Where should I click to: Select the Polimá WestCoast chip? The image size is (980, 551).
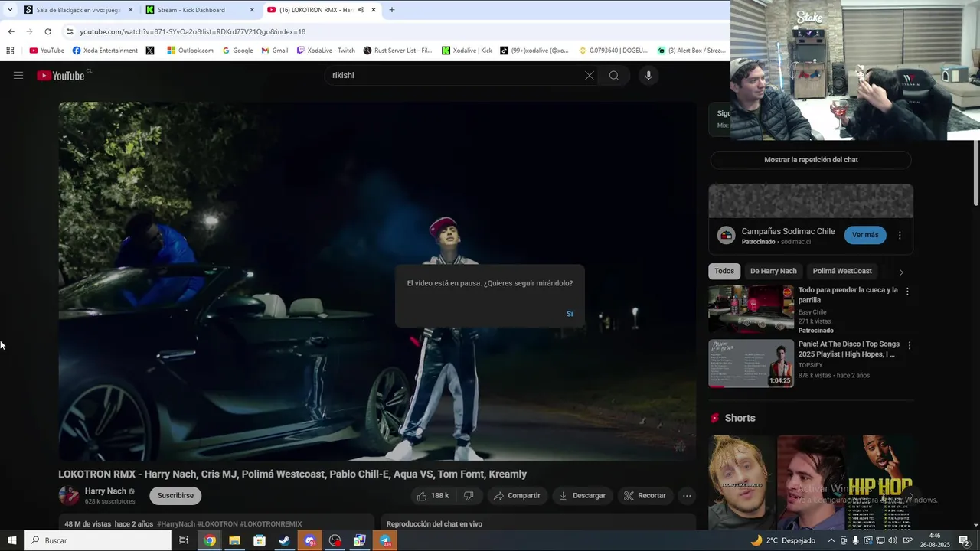(x=842, y=271)
